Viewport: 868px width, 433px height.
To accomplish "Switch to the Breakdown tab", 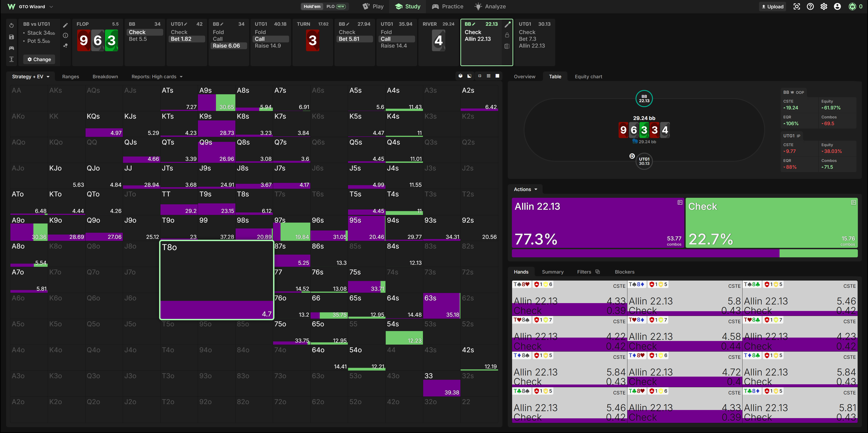I will coord(105,76).
